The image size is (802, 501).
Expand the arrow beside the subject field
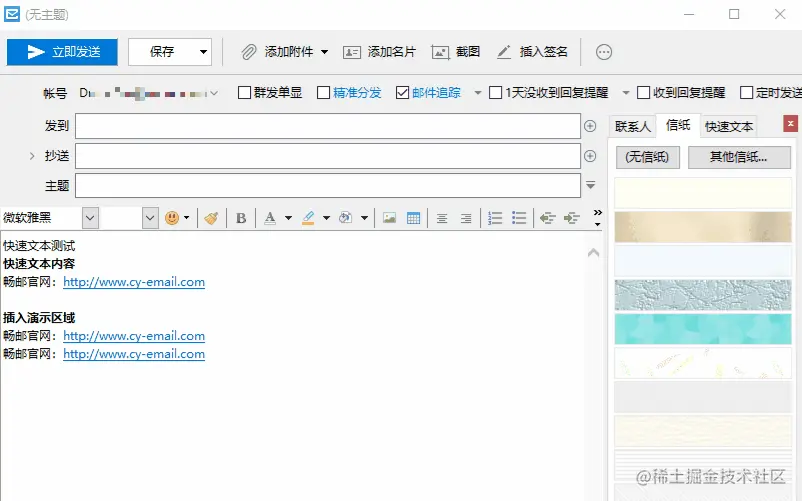[590, 185]
